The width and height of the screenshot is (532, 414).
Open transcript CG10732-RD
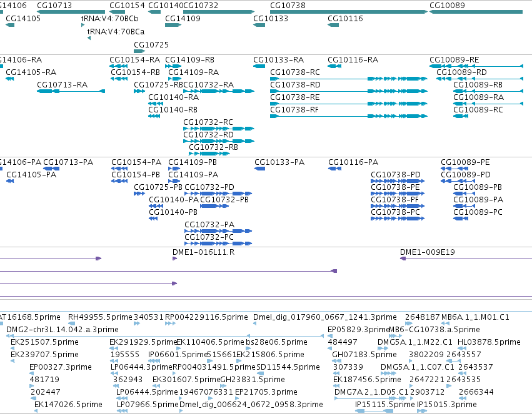208,135
